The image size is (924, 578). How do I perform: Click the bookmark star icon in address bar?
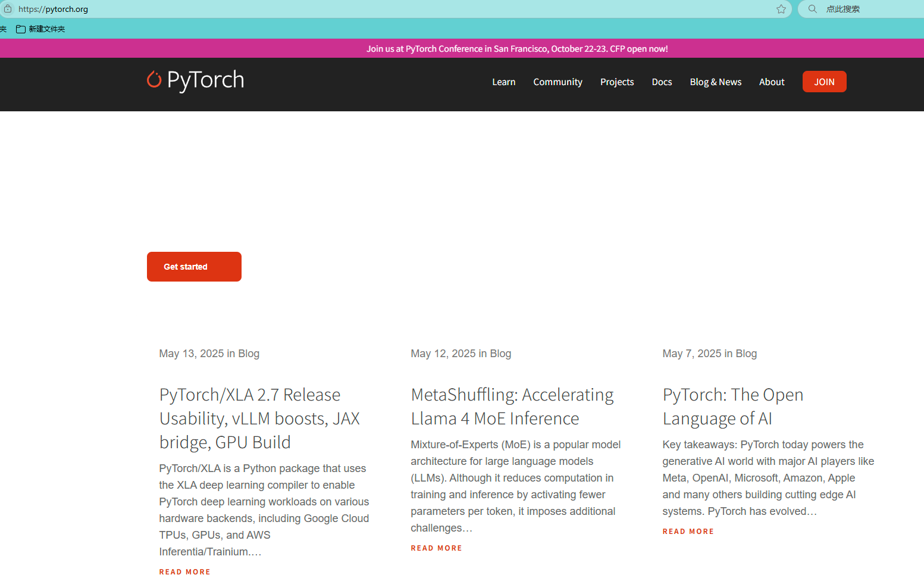(781, 9)
